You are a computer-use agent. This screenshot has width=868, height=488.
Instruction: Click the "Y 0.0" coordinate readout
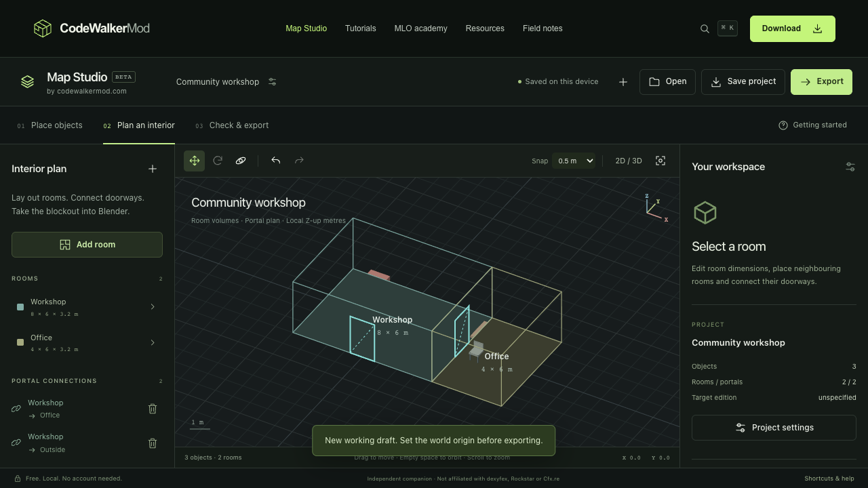tap(660, 458)
